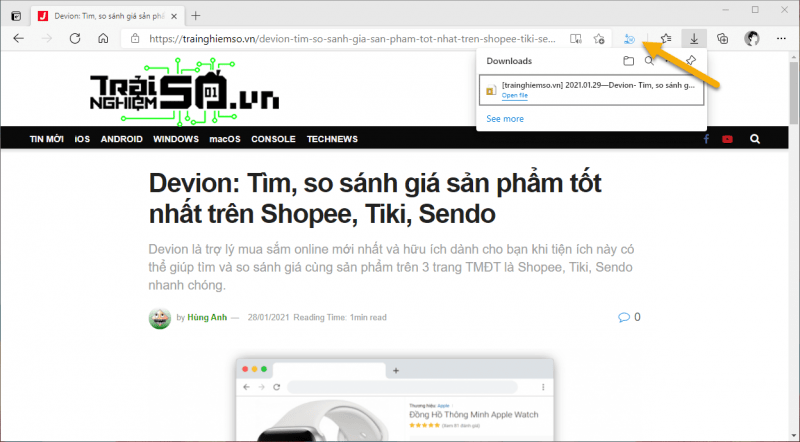The height and width of the screenshot is (442, 800).
Task: Click the blue extension icon beside the arrow
Action: [629, 39]
